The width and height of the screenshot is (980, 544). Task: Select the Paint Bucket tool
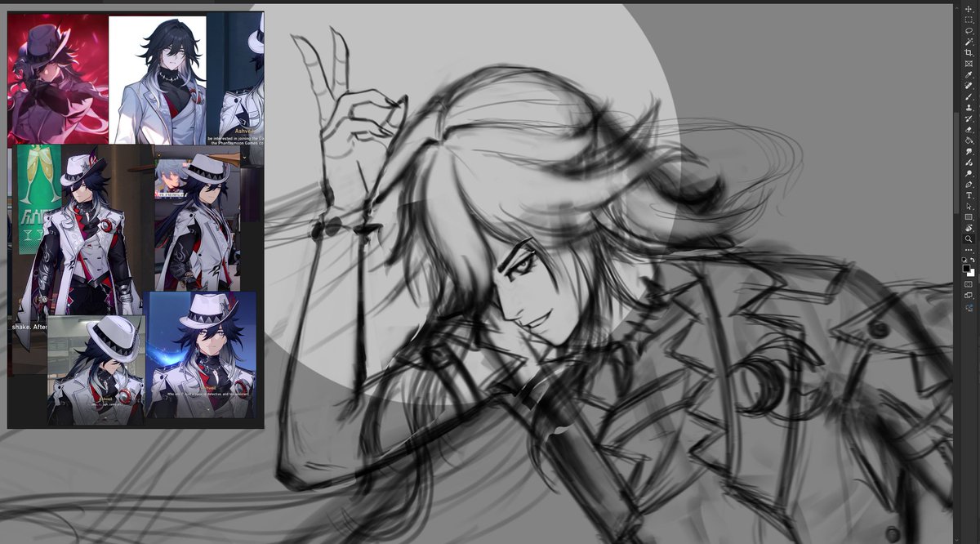click(x=969, y=140)
